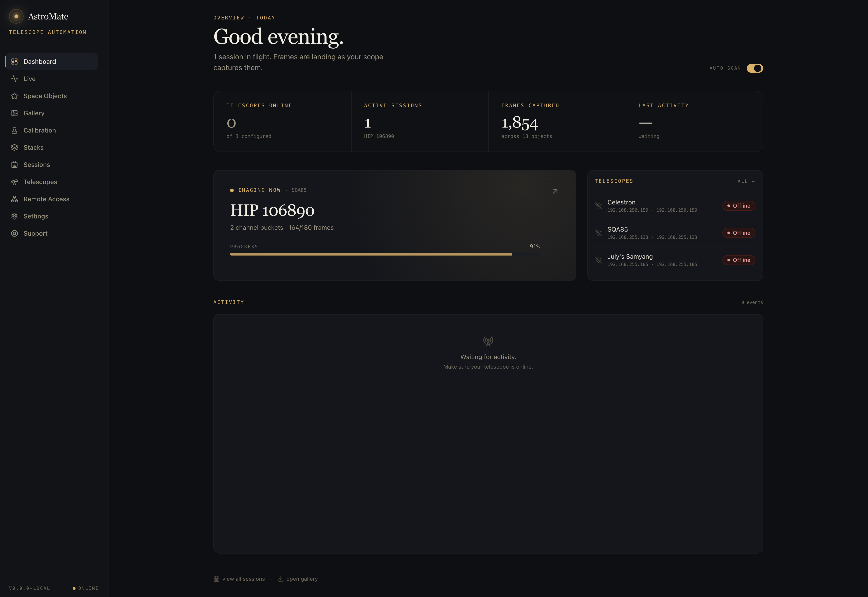The height and width of the screenshot is (597, 868).
Task: Click the 0 events counter
Action: [x=752, y=303]
